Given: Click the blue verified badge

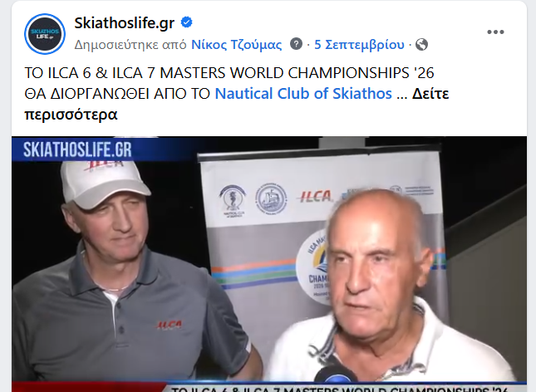Looking at the screenshot, I should [x=186, y=22].
